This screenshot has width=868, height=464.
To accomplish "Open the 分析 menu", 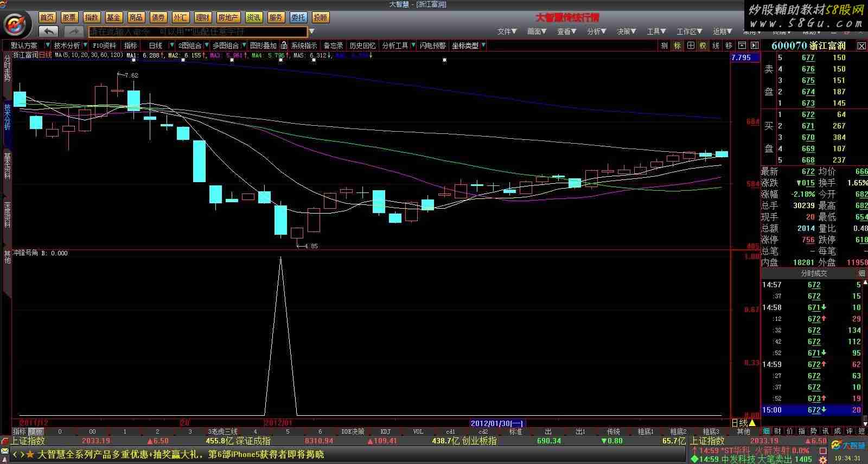I will (597, 31).
